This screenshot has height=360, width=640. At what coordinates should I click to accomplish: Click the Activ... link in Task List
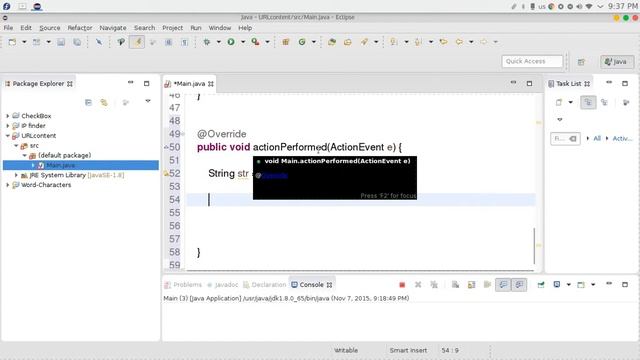(x=622, y=138)
